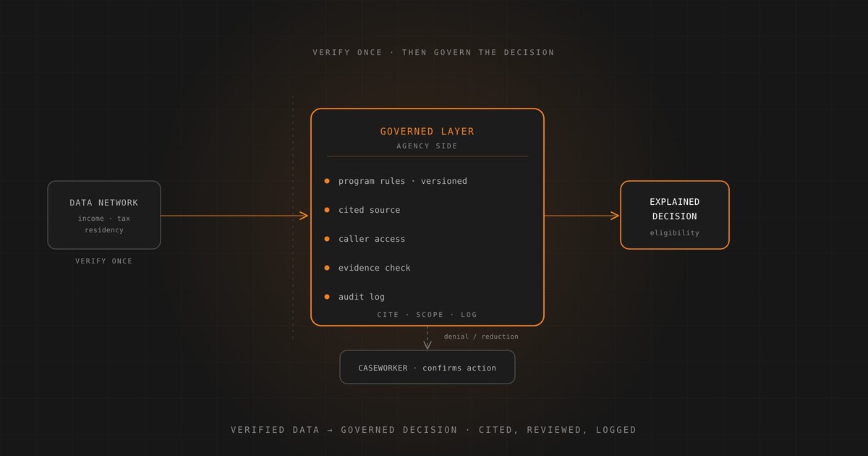Click the "VERIFY ONCE" caption under Data Network box
The image size is (868, 456).
coord(104,261)
